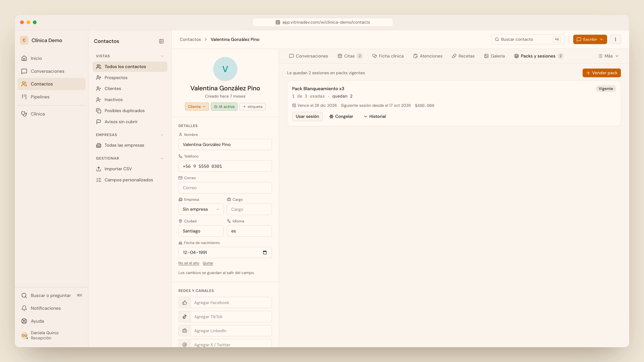
Task: Select the Prospectos view
Action: [130, 78]
